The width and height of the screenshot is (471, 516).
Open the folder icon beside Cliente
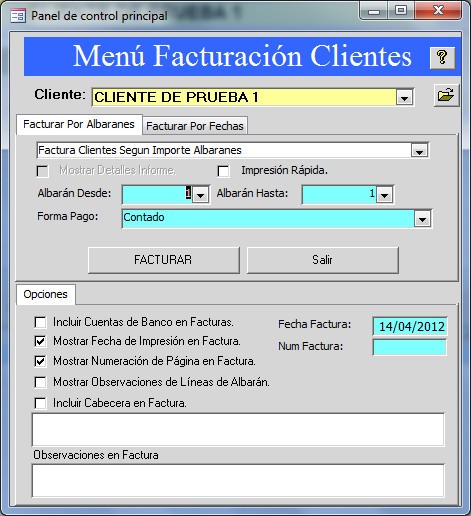click(x=446, y=95)
